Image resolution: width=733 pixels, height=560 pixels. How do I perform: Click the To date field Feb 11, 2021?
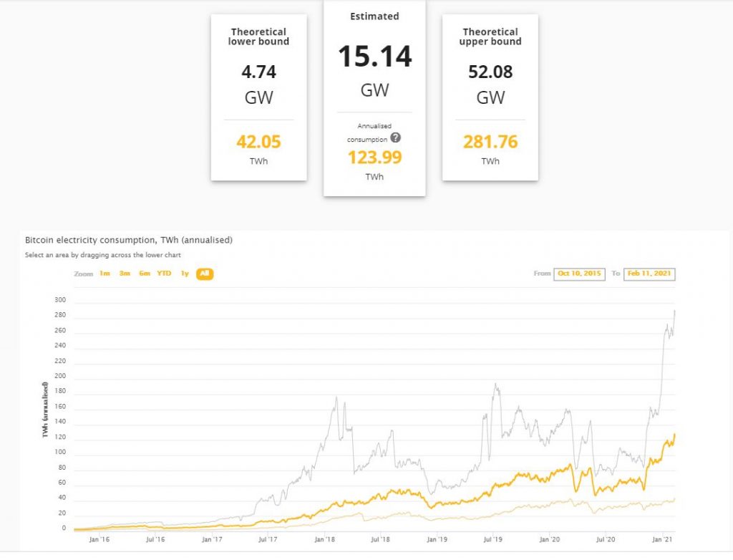tap(649, 274)
